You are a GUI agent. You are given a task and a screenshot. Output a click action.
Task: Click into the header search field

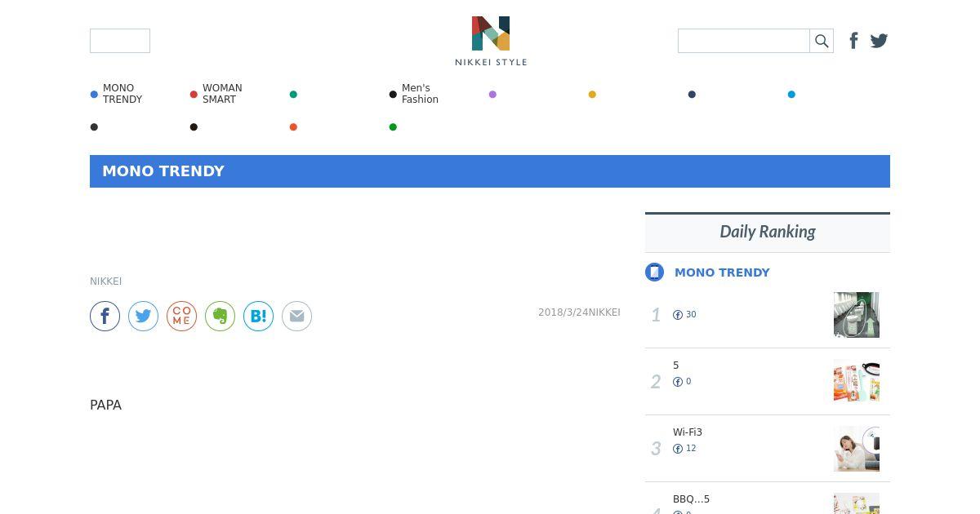point(744,41)
